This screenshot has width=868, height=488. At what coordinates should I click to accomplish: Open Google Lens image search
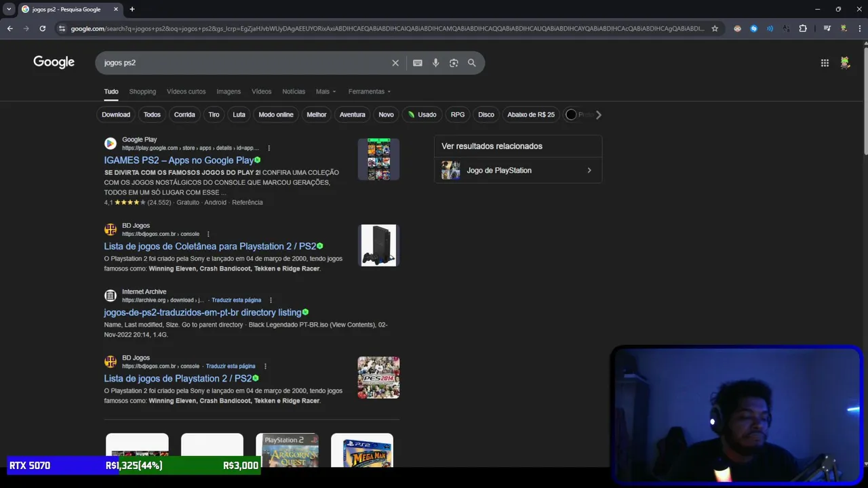(454, 63)
